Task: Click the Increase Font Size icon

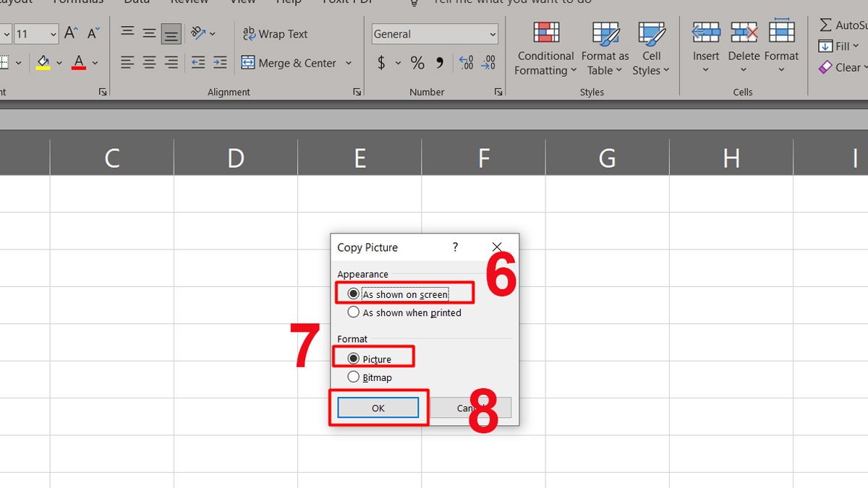Action: (71, 33)
